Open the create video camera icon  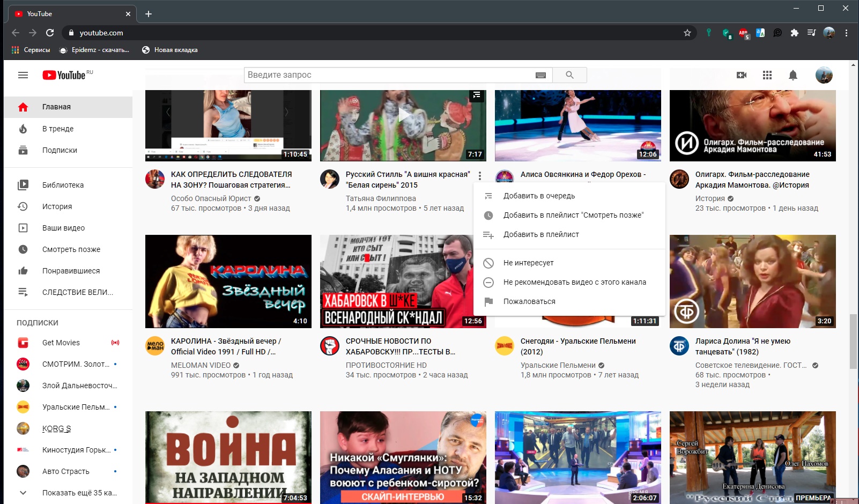click(742, 75)
